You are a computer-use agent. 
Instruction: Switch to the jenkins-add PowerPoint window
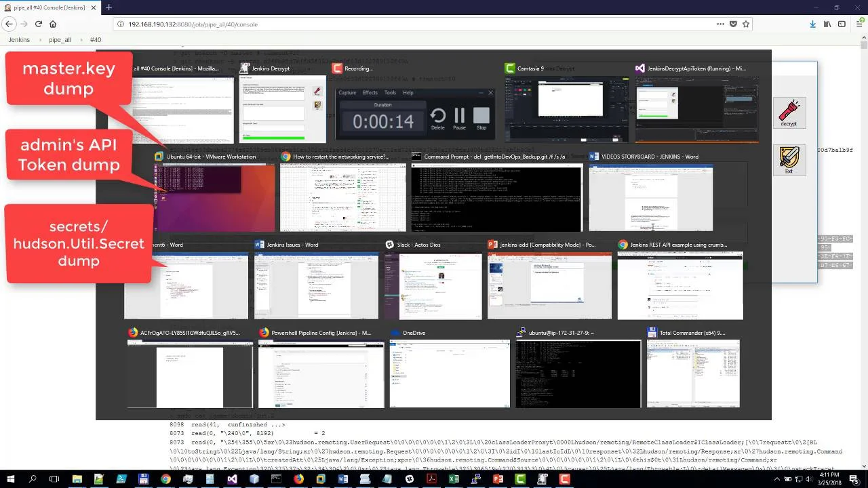tap(549, 280)
